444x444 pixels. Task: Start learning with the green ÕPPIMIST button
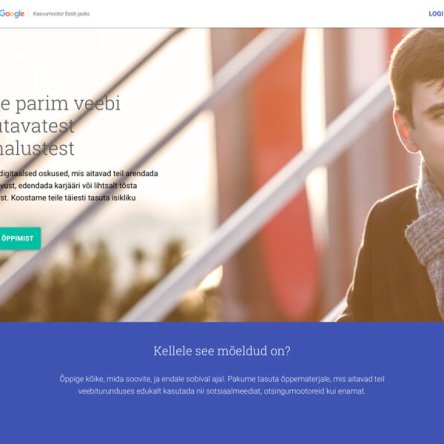tap(20, 238)
